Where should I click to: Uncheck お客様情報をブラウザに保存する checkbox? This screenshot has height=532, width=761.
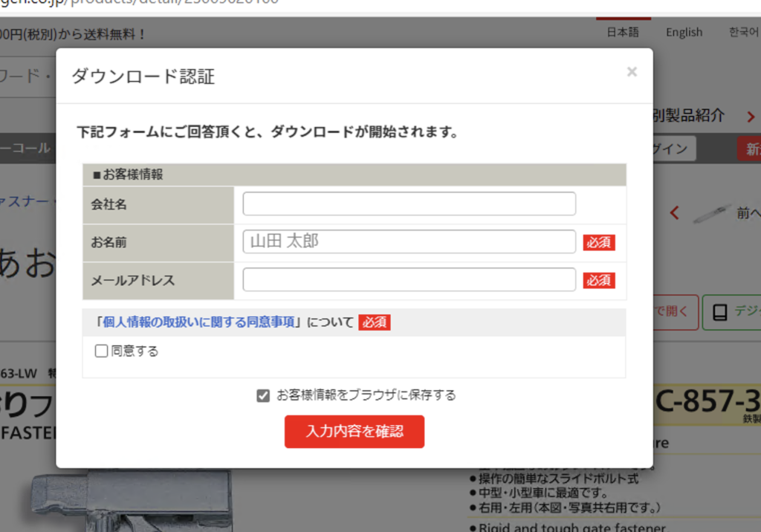(263, 395)
